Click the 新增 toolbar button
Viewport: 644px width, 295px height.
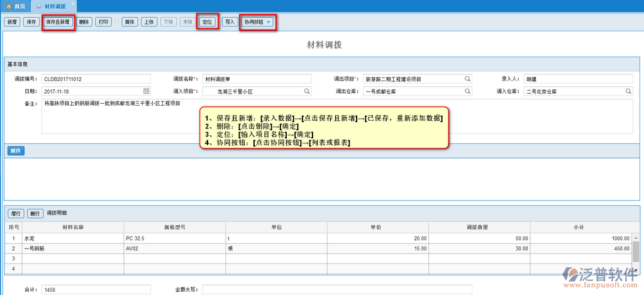tap(11, 22)
